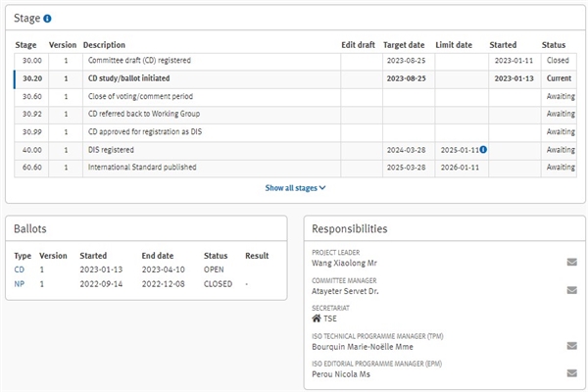588x392 pixels.
Task: Email Project Leader Wang Xiaolong via envelope icon
Action: [x=571, y=263]
